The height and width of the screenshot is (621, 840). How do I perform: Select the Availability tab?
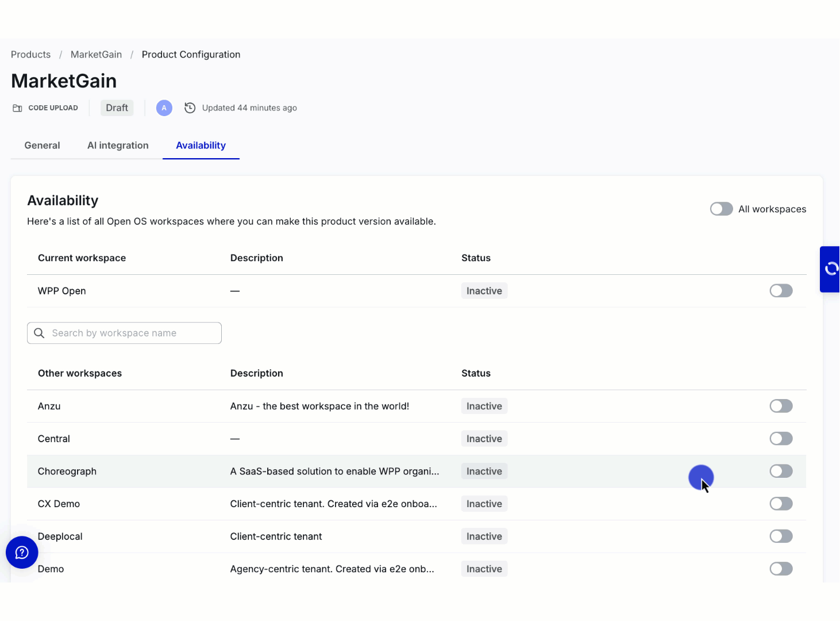[x=201, y=145]
